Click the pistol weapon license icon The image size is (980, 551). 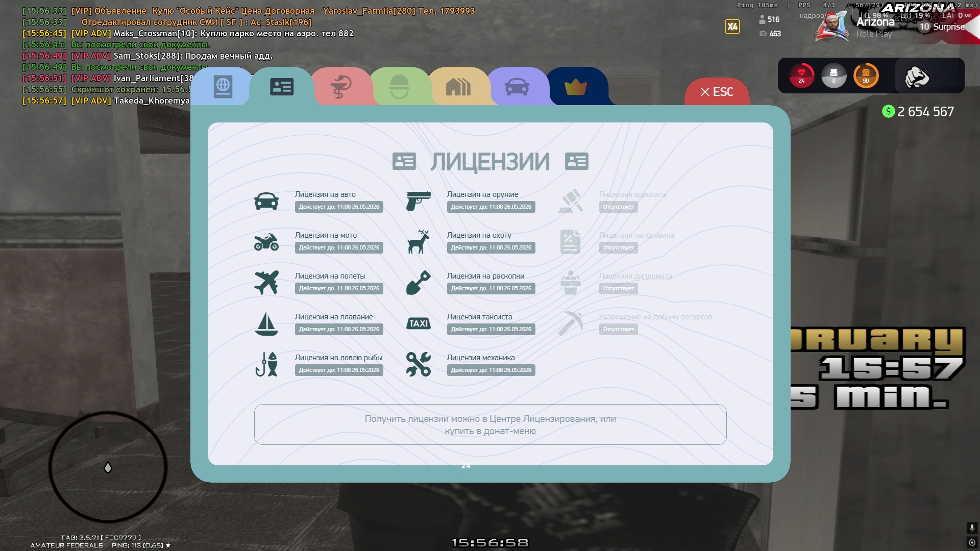click(x=419, y=201)
